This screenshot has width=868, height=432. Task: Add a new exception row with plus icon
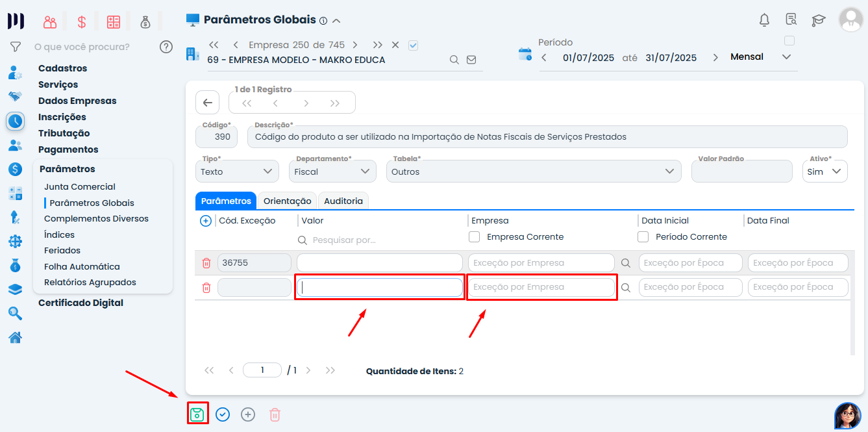click(206, 221)
